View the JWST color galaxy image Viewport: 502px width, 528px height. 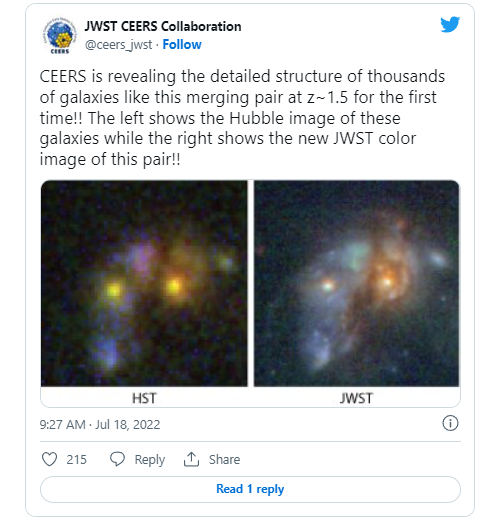357,284
